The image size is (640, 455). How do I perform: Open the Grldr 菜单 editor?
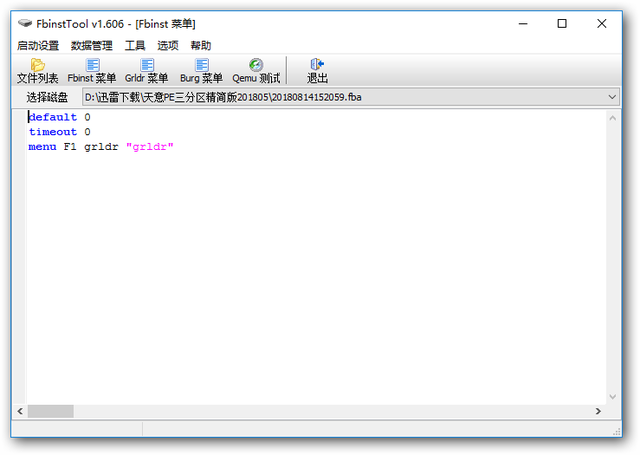pos(147,71)
